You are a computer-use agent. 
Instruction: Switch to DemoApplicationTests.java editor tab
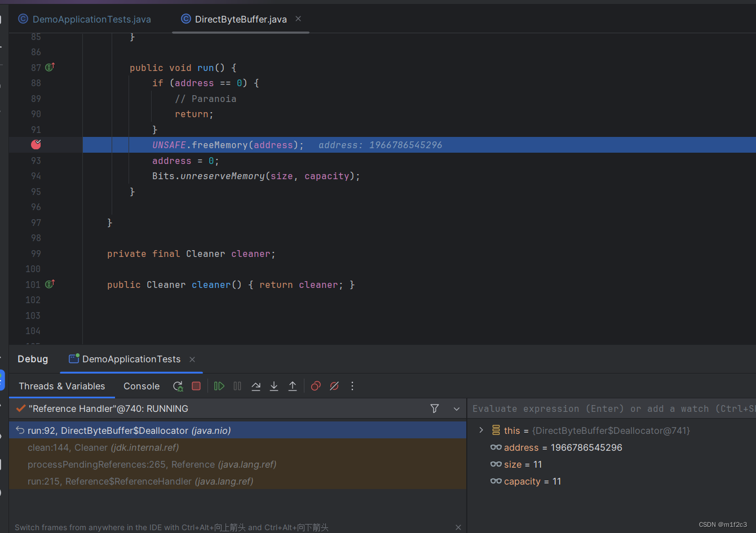tap(85, 19)
